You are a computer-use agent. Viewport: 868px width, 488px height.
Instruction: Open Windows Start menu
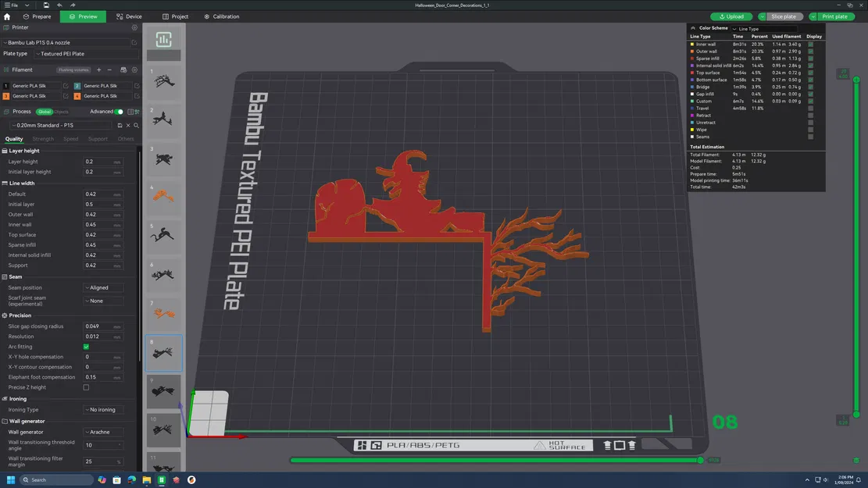[10, 479]
